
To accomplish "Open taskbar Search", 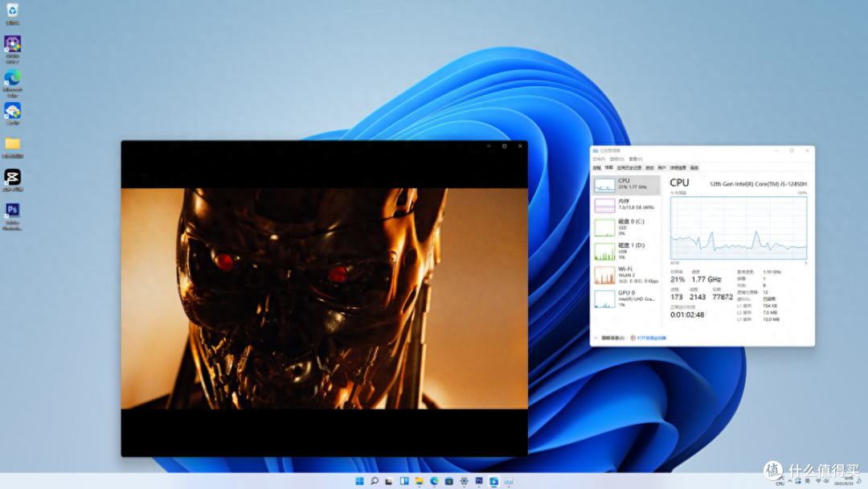I will (375, 481).
